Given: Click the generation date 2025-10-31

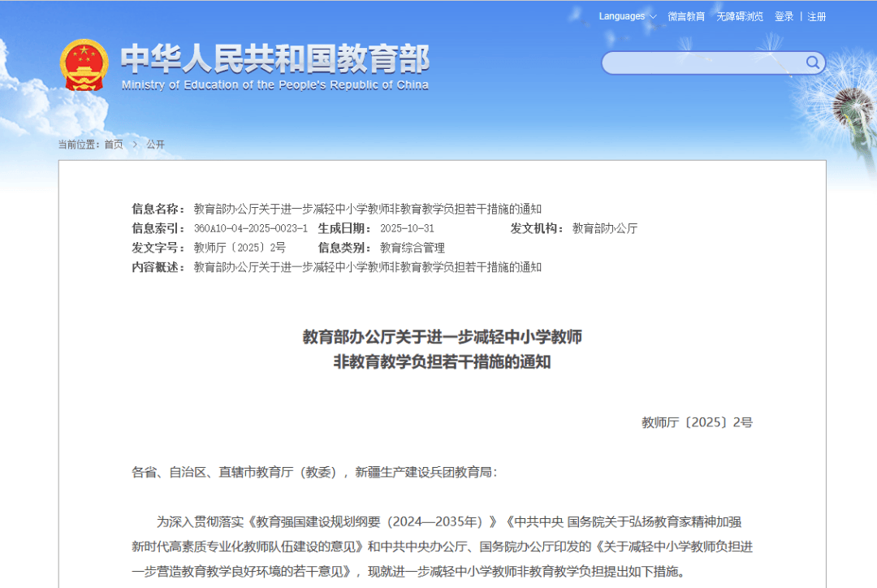Looking at the screenshot, I should coord(407,228).
